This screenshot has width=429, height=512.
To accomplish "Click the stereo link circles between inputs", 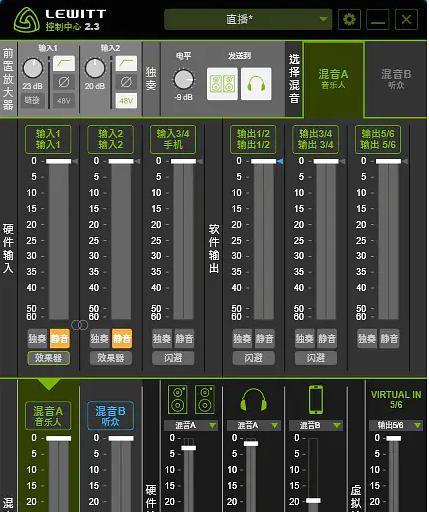I will 80,324.
